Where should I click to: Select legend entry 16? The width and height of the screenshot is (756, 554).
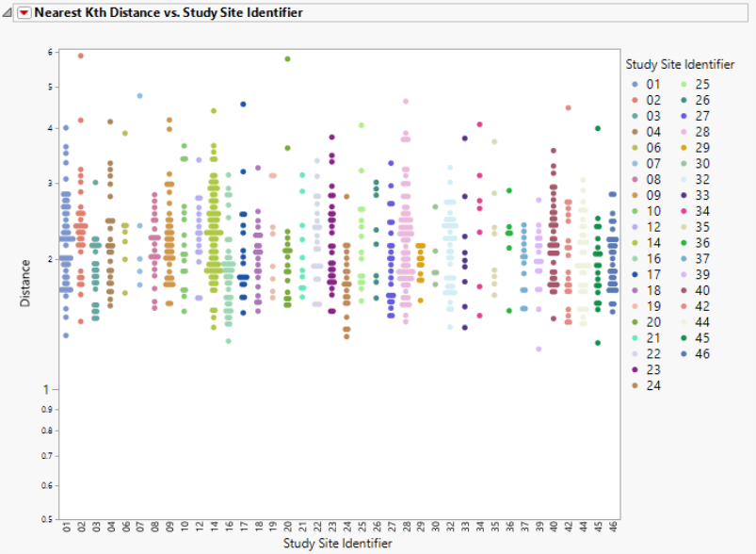click(x=646, y=259)
